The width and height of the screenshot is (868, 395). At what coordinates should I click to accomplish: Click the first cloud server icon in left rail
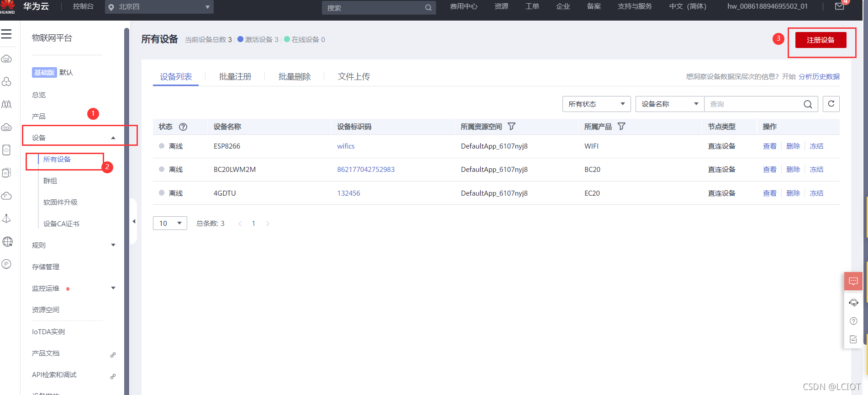point(6,59)
